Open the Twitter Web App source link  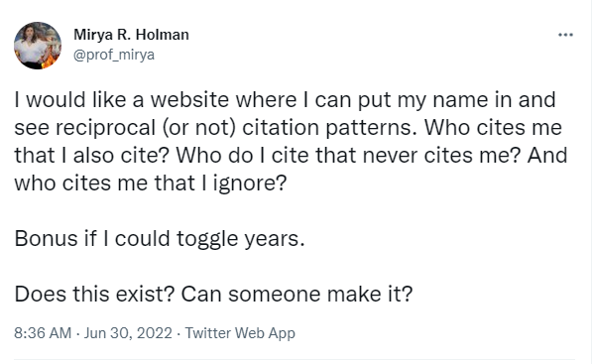(x=240, y=333)
